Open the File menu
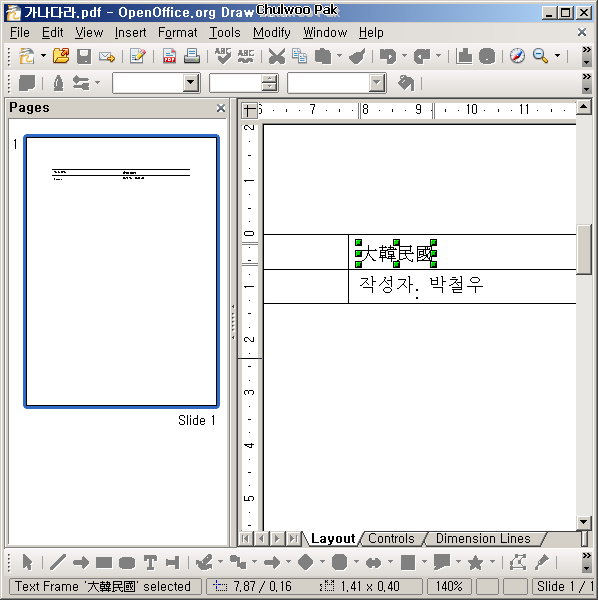The height and width of the screenshot is (600, 598). pos(20,33)
